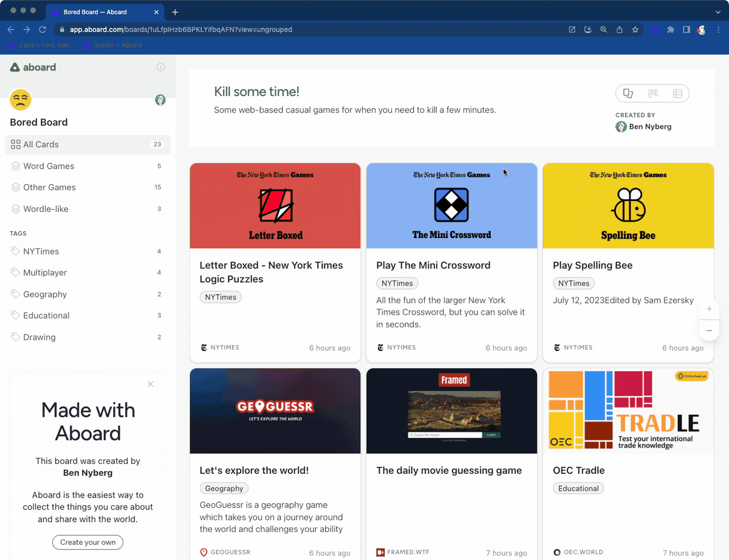Switch to the column board view
Screen dimensions: 729x560
click(x=653, y=94)
